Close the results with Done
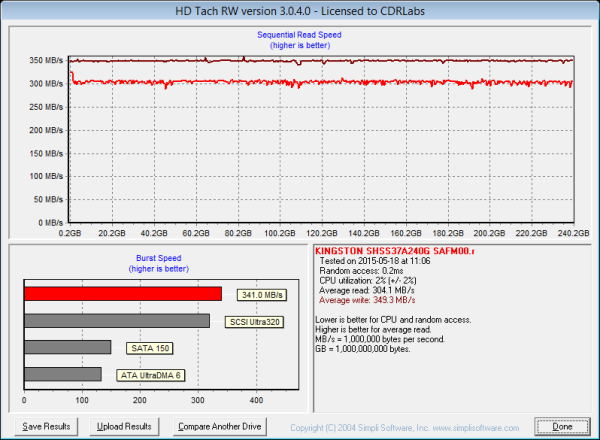600x440 pixels. (562, 426)
